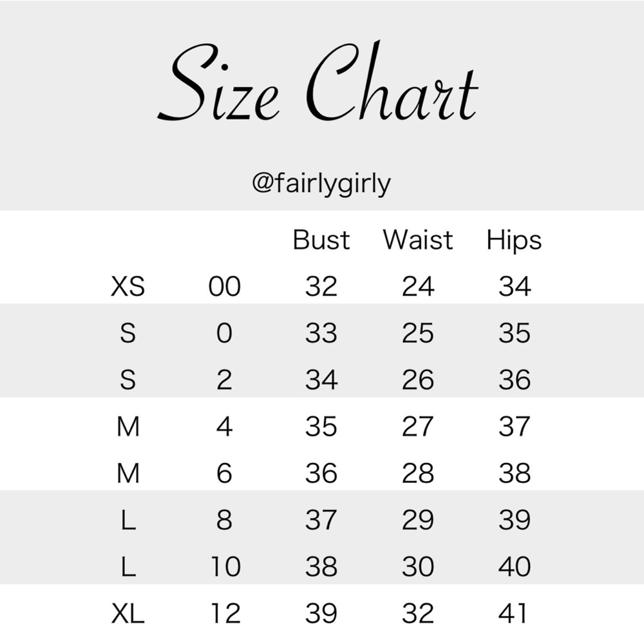Click the XL size label
The height and width of the screenshot is (644, 644).
pos(128,613)
